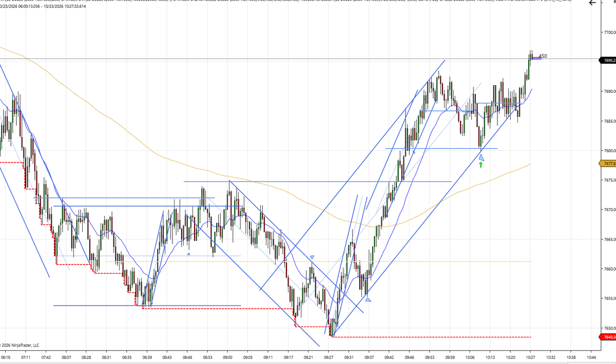
Task: Click the red 7648.5 price marker
Action: (x=607, y=336)
